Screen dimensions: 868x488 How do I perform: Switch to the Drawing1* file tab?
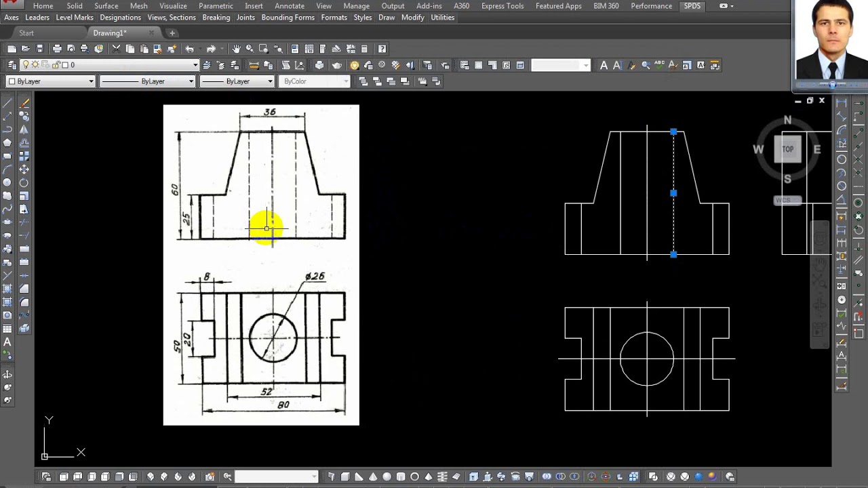pos(110,33)
